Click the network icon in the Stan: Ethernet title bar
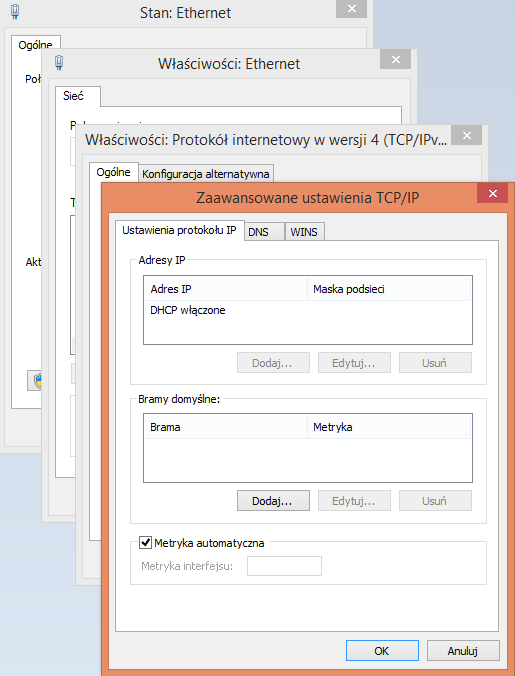The image size is (515, 676). pyautogui.click(x=15, y=12)
